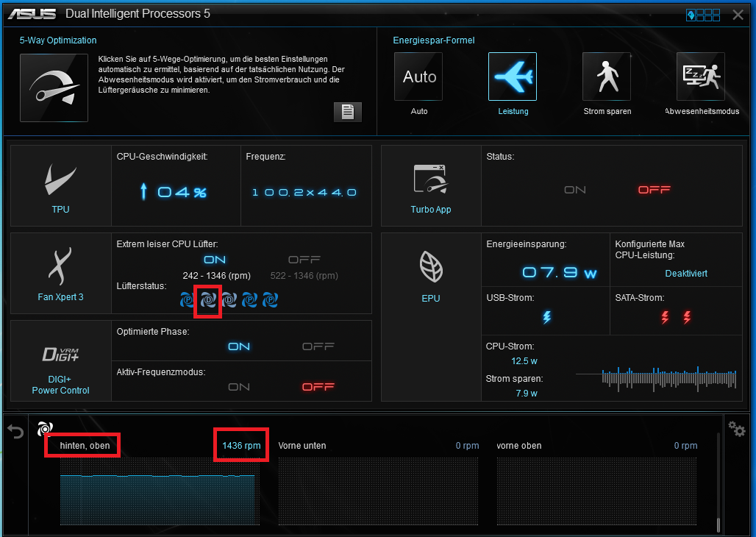Click the white fan icon above hinten, oben

point(45,428)
